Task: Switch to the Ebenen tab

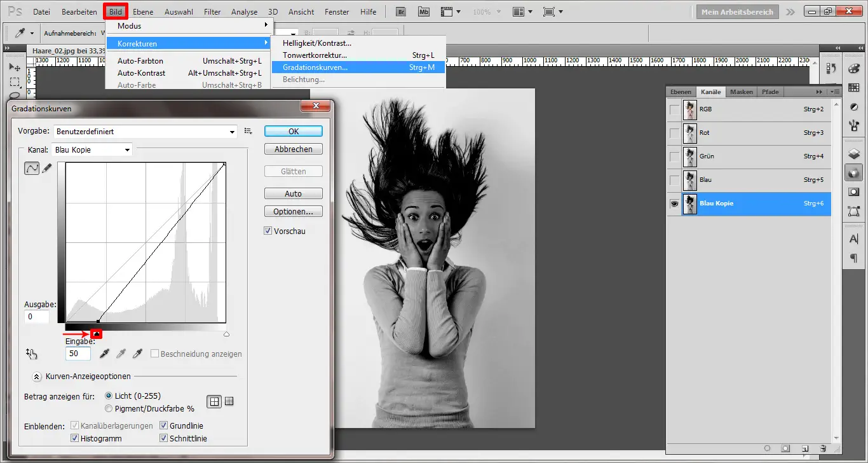Action: 681,92
